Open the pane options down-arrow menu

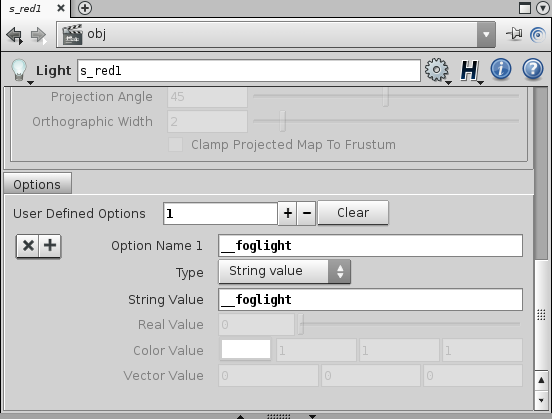[x=543, y=8]
